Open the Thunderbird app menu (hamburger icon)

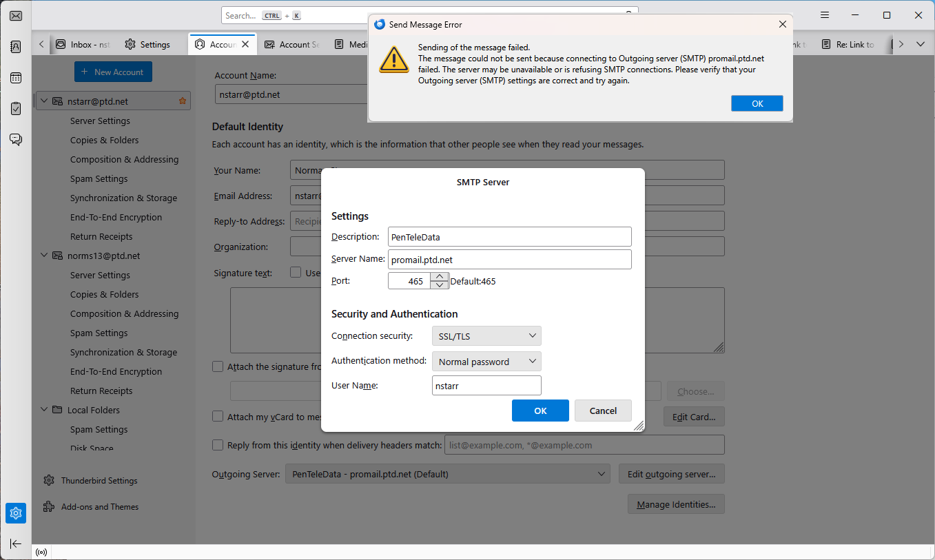pyautogui.click(x=823, y=15)
